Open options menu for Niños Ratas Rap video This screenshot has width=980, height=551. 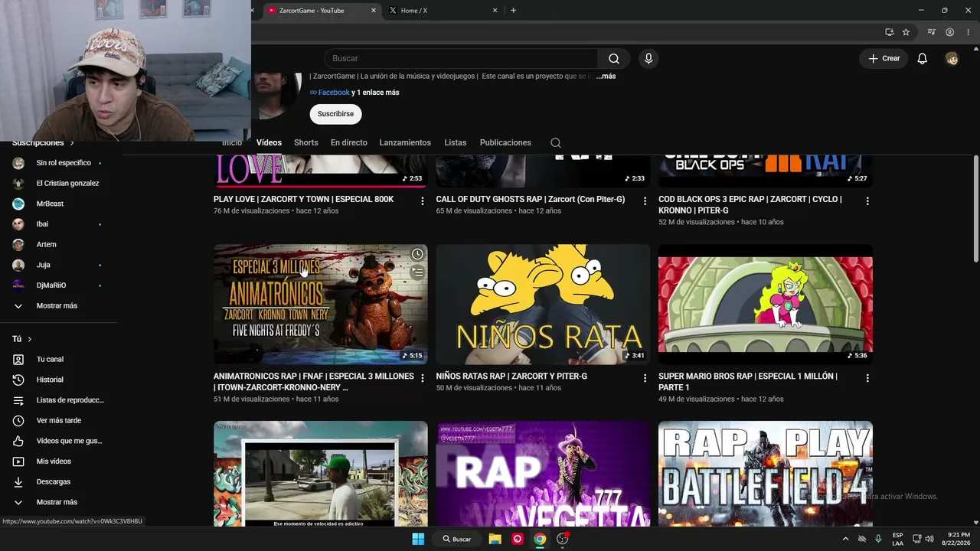(645, 378)
